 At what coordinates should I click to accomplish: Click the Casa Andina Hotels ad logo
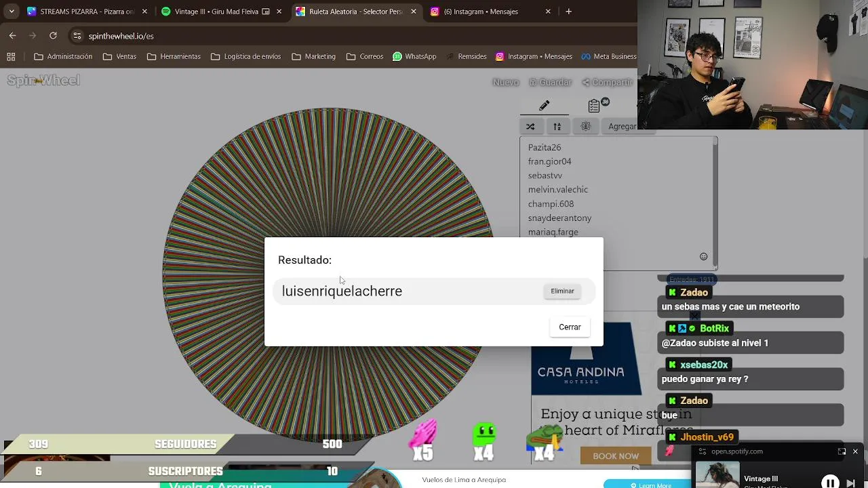581,374
